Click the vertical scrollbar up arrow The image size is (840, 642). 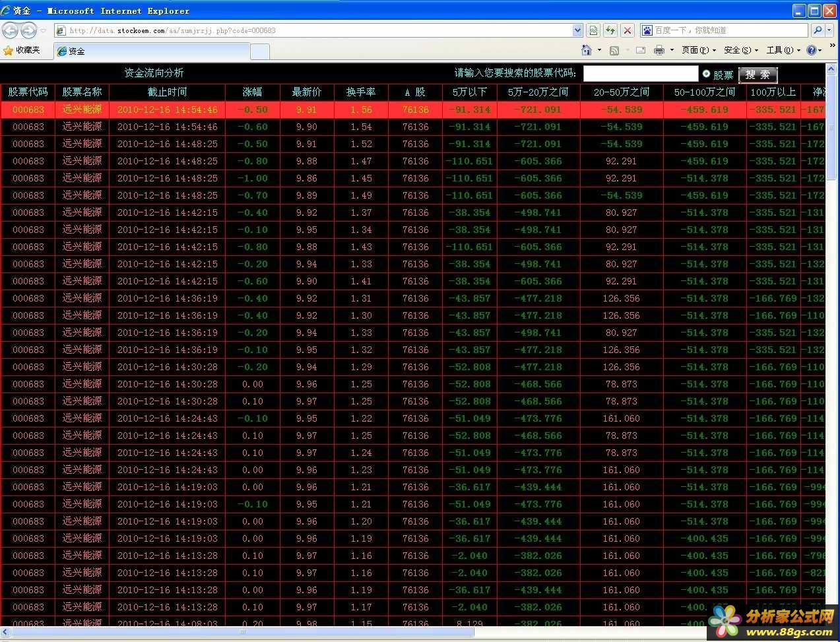tap(833, 68)
